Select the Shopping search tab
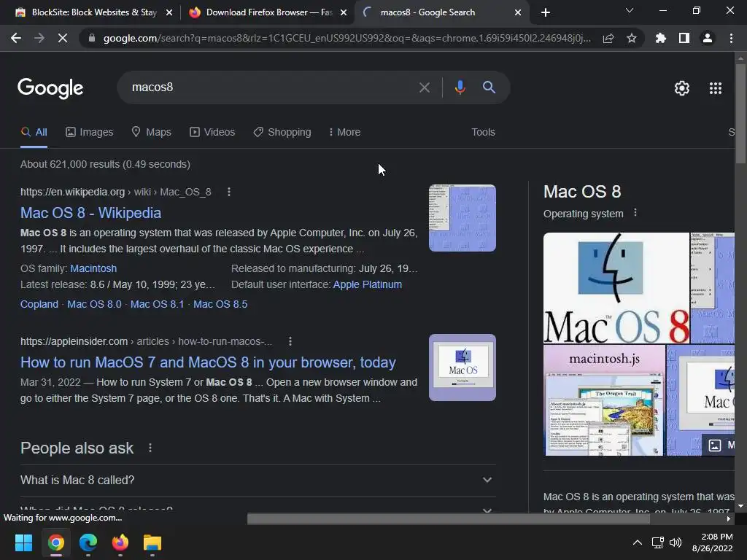The width and height of the screenshot is (747, 560). [282, 133]
